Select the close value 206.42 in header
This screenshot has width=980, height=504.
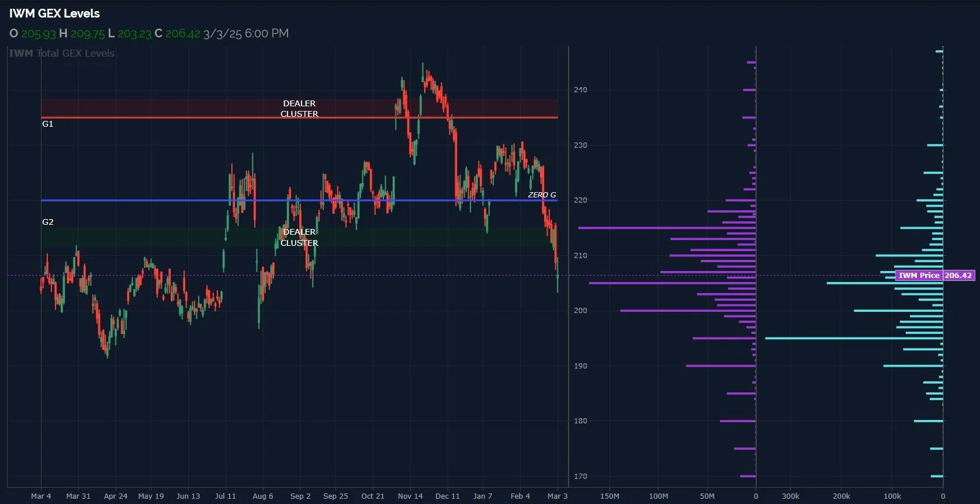[183, 34]
